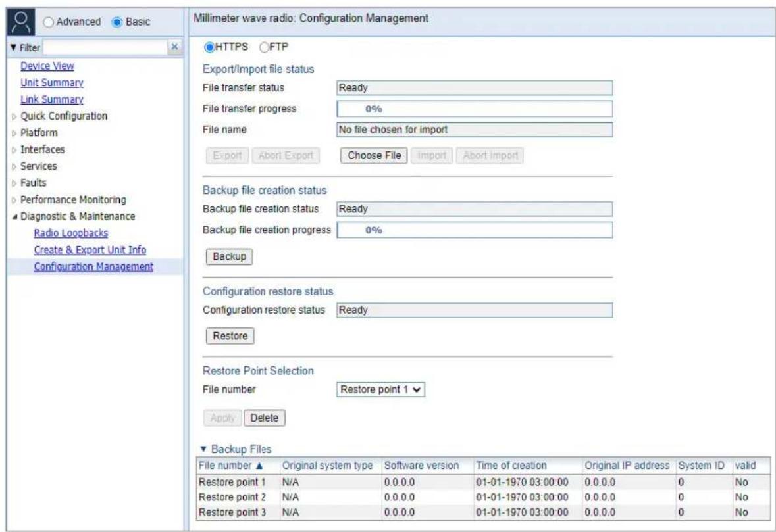Open the Radio Loopbacks page
Image resolution: width=776 pixels, height=532 pixels.
point(71,233)
